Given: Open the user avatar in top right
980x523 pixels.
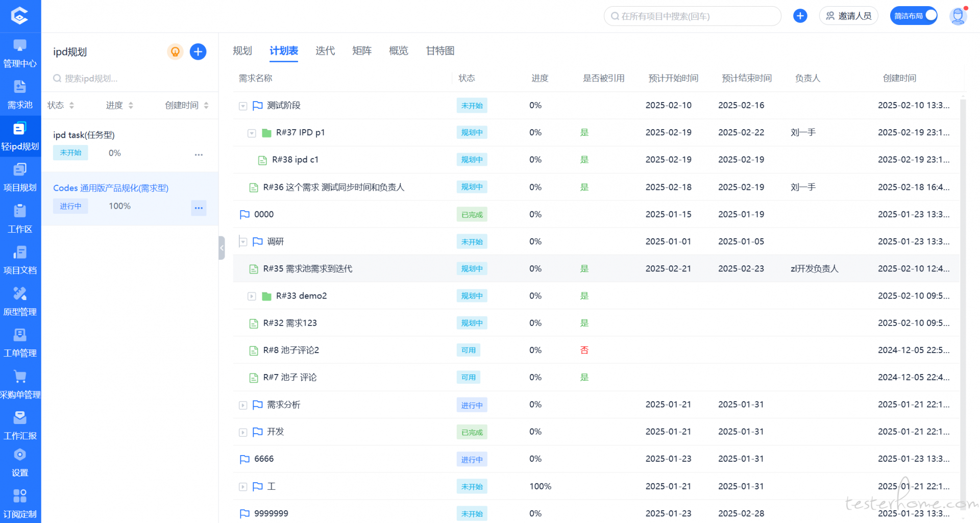Looking at the screenshot, I should 958,16.
